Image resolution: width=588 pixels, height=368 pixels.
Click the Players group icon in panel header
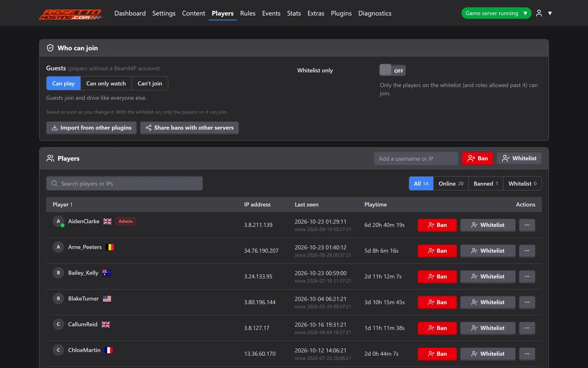tap(50, 158)
